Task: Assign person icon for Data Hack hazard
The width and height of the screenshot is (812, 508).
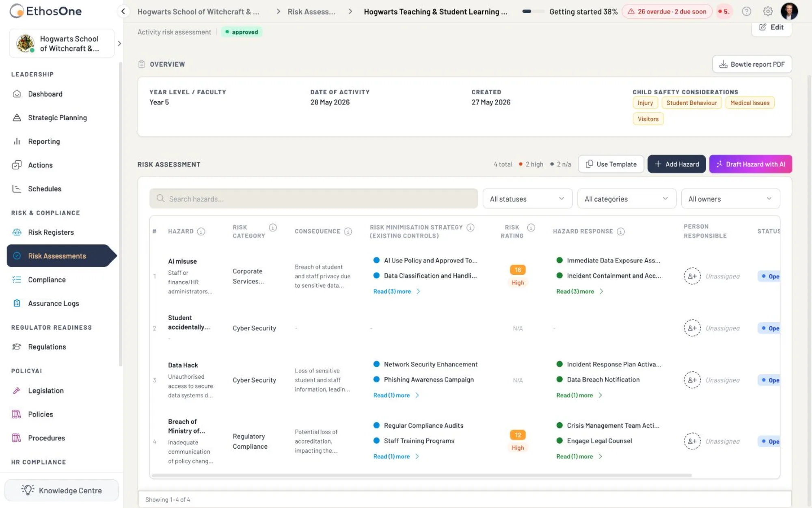Action: pos(692,380)
